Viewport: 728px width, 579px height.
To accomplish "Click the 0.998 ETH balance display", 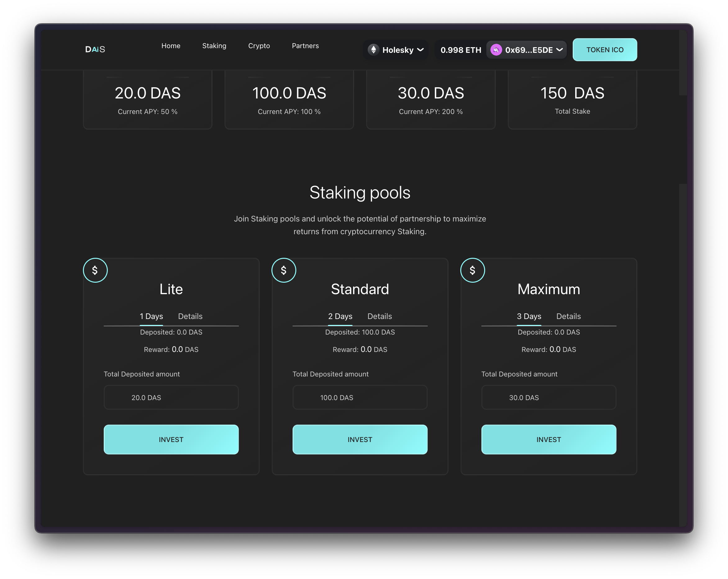I will (x=461, y=50).
